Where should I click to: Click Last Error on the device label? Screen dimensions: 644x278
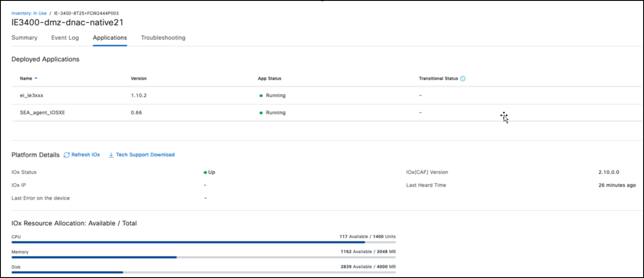(x=41, y=198)
